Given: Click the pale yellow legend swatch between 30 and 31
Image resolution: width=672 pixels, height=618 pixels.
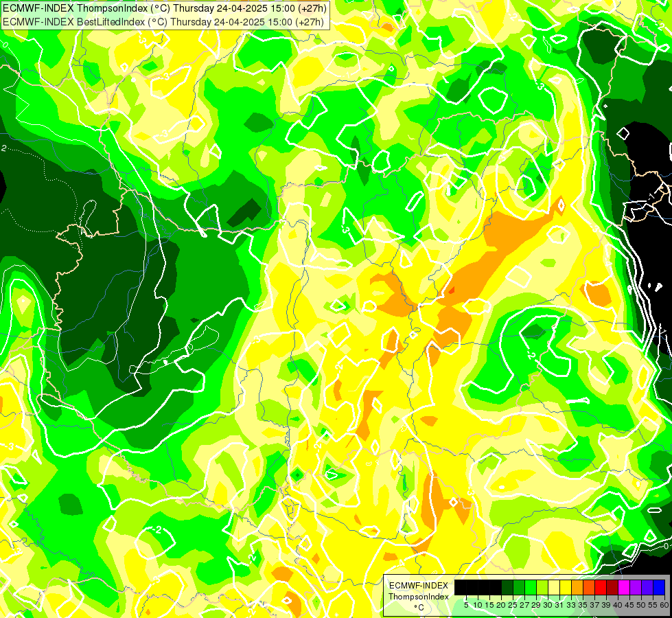Looking at the screenshot, I should point(554,588).
